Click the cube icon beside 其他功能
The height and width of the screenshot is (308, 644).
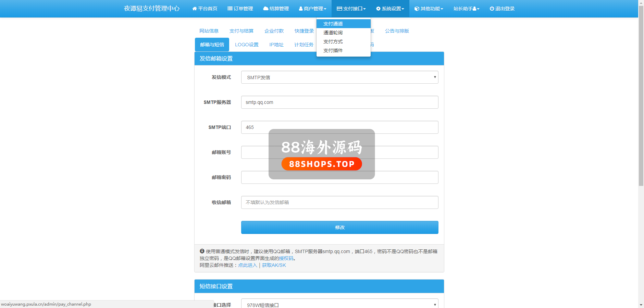[x=417, y=9]
